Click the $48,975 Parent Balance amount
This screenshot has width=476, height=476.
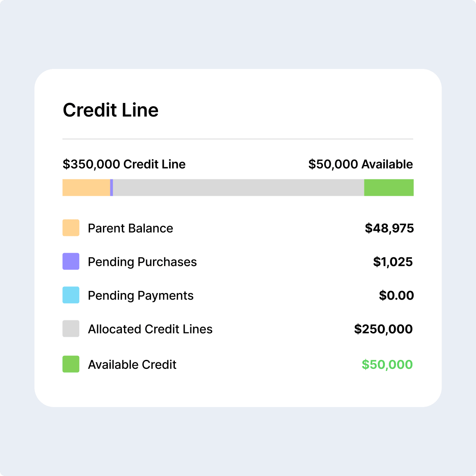(389, 228)
